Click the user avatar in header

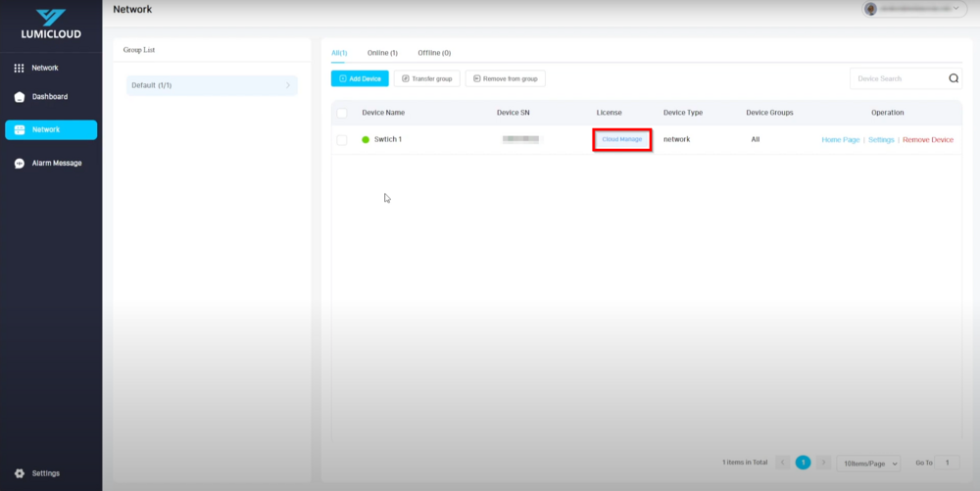click(x=870, y=9)
